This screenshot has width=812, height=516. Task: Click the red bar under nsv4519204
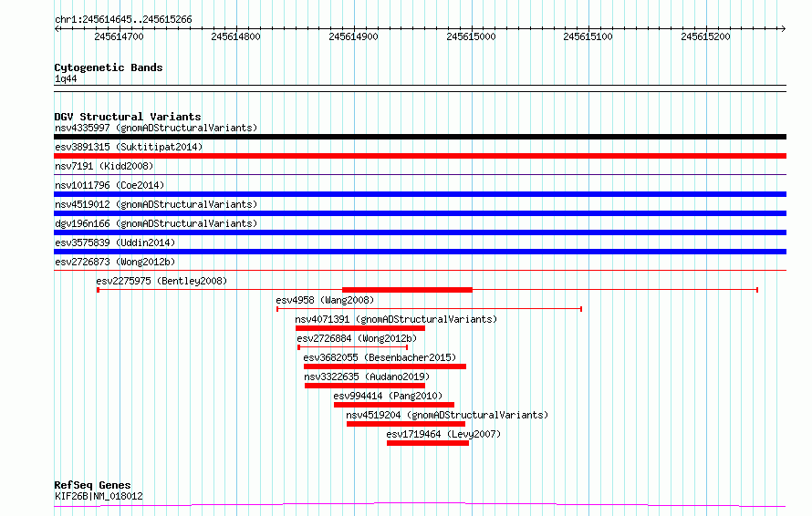[x=406, y=425]
